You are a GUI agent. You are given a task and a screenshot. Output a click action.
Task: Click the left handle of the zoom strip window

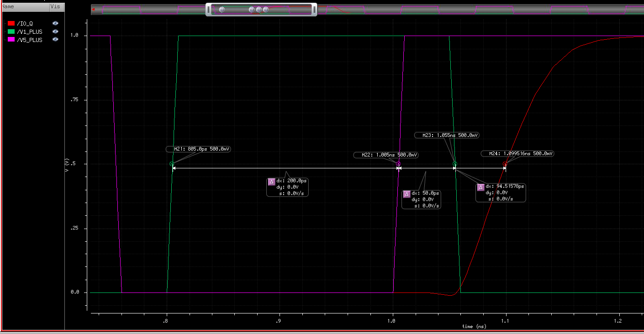click(x=209, y=10)
